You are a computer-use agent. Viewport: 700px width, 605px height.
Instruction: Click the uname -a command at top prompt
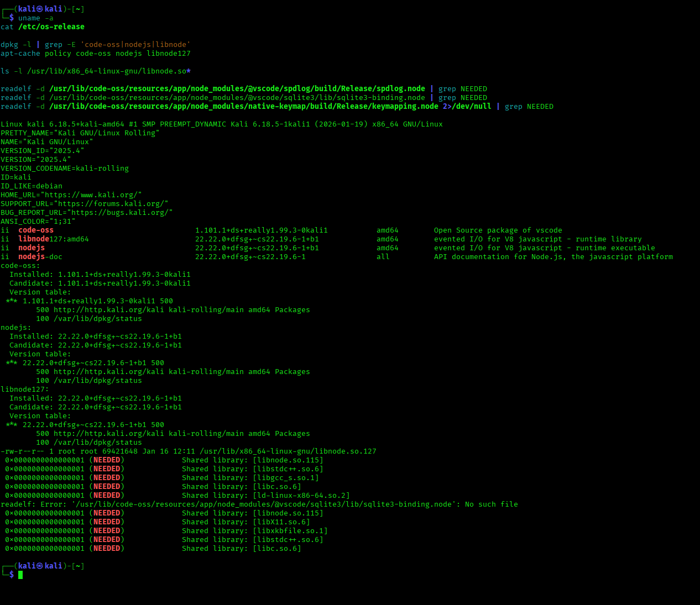pos(35,18)
